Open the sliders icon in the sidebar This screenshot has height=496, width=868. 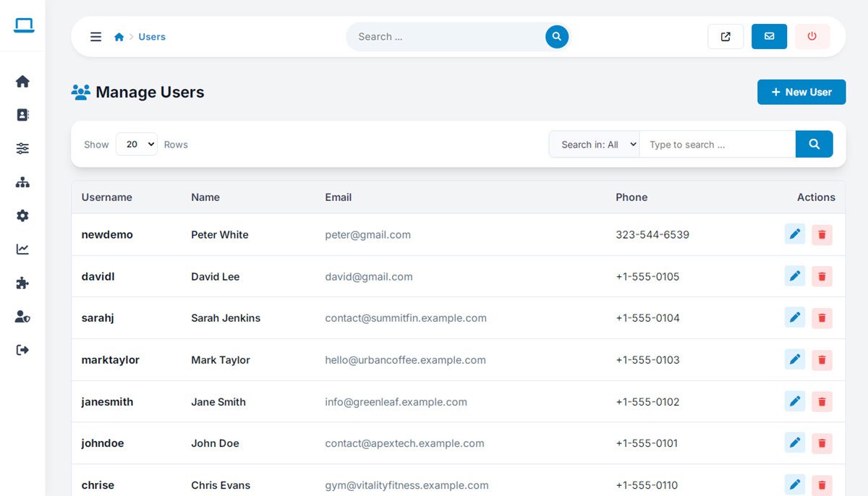(x=22, y=148)
